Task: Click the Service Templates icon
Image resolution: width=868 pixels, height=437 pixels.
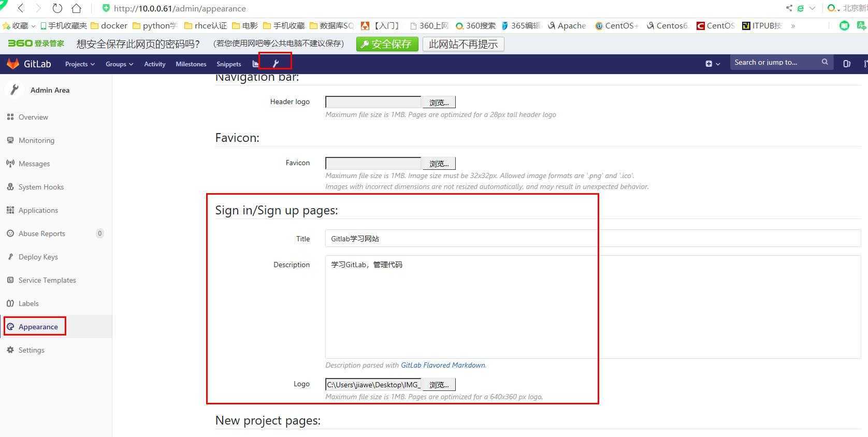Action: coord(10,280)
